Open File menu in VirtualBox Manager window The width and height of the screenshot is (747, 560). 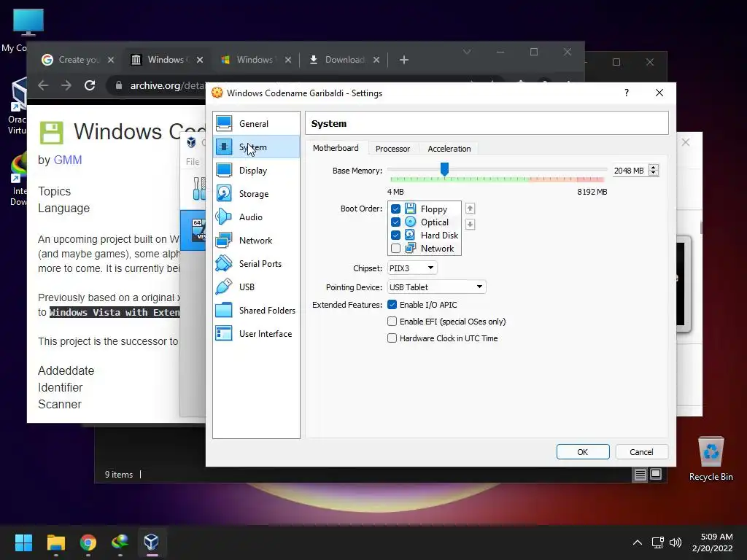tap(193, 161)
